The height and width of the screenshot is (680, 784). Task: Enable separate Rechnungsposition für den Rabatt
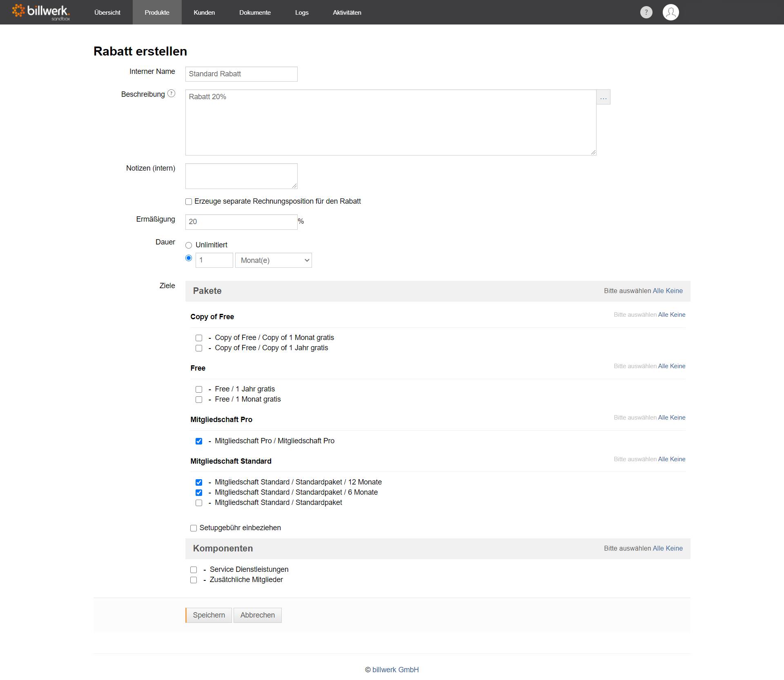point(189,202)
